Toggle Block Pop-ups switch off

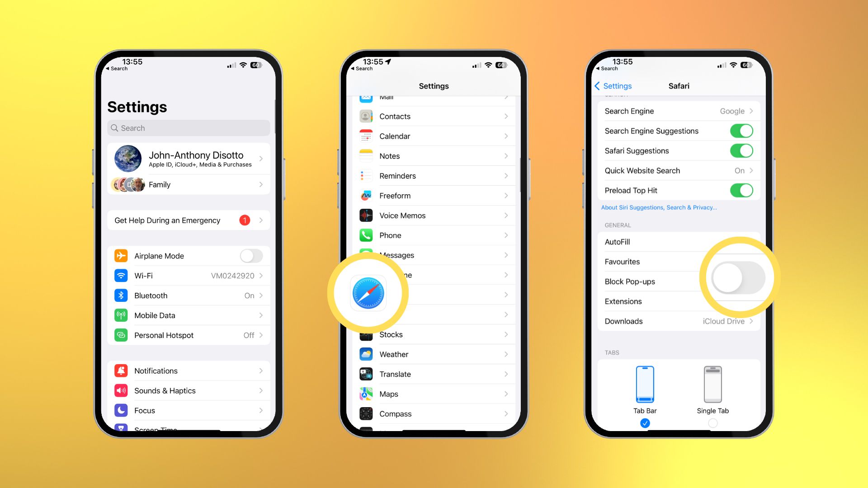[734, 281]
